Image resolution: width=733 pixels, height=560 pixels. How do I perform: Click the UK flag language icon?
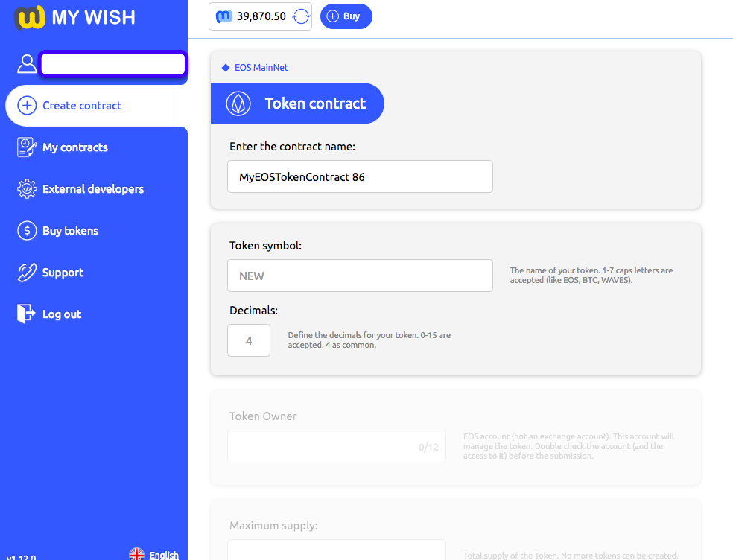pyautogui.click(x=136, y=554)
